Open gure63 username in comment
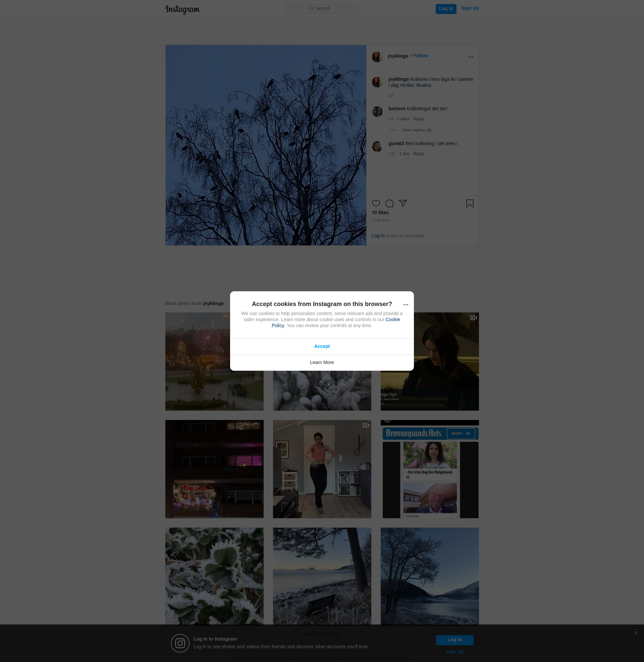This screenshot has width=644, height=662. 396,143
